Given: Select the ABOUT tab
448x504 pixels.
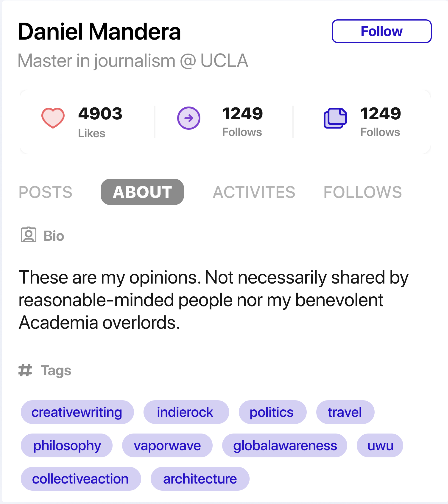Looking at the screenshot, I should click(x=142, y=192).
